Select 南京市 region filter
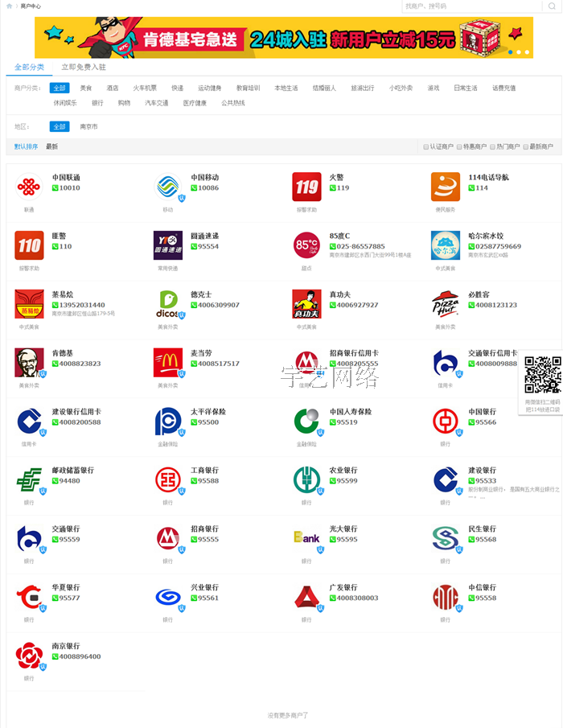The height and width of the screenshot is (728, 563). (88, 127)
